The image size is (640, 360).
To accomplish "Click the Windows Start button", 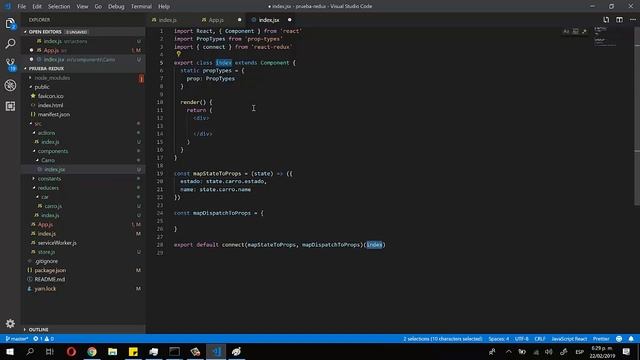I will pyautogui.click(x=10, y=351).
